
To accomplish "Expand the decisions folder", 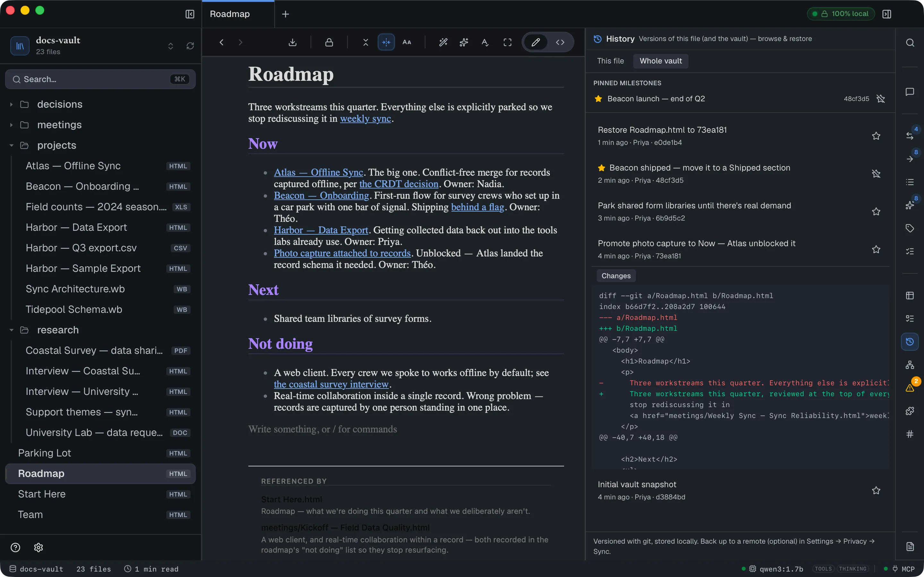I will tap(12, 105).
